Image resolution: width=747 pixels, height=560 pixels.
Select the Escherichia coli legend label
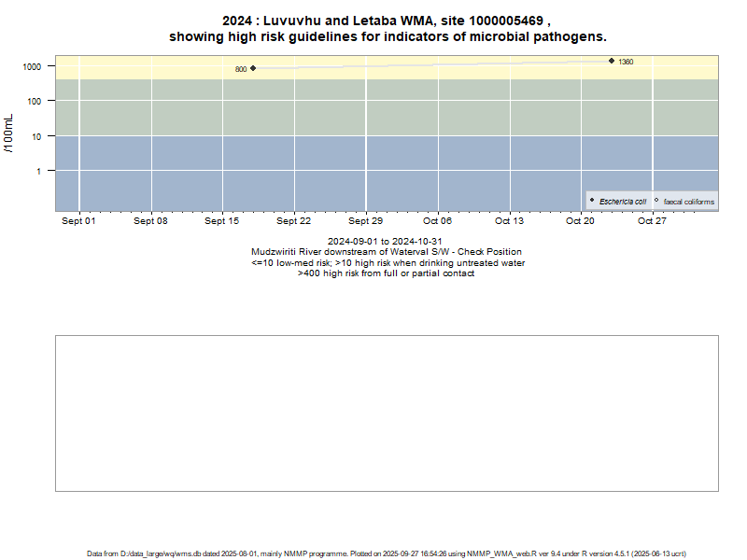[x=623, y=202]
